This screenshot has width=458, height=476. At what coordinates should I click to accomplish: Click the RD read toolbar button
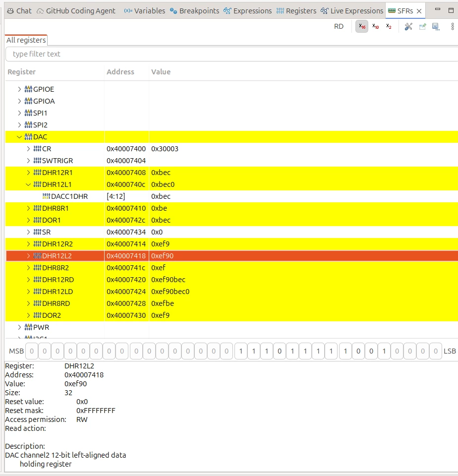(339, 27)
